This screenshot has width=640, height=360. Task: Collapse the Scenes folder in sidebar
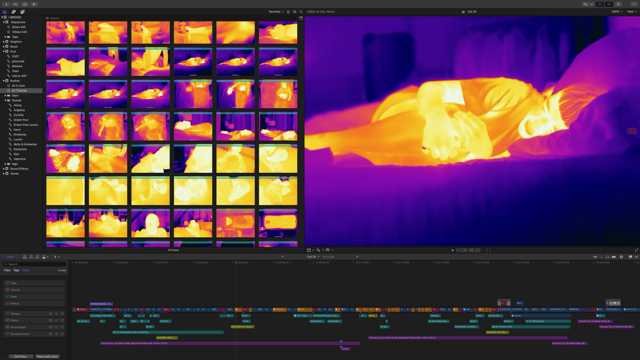pyautogui.click(x=5, y=100)
